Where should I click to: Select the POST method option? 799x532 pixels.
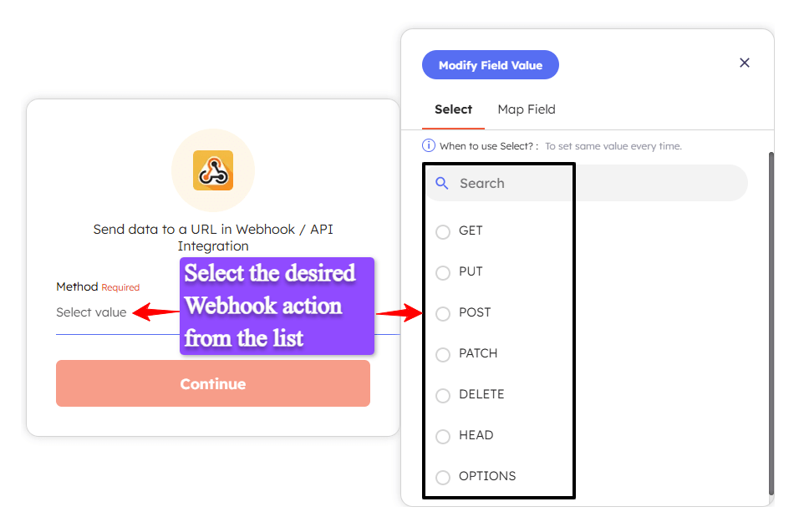(x=442, y=313)
